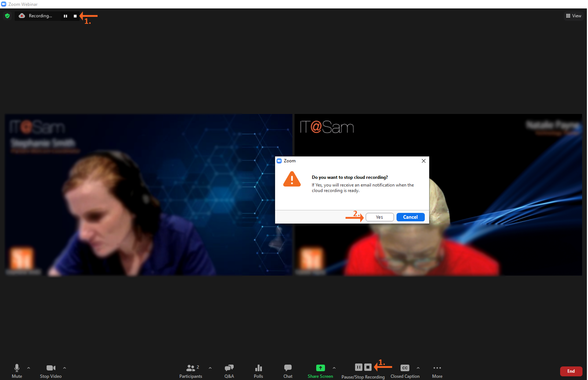Expand audio options chevron beside Mute
Image resolution: width=588 pixels, height=380 pixels.
[x=29, y=368]
